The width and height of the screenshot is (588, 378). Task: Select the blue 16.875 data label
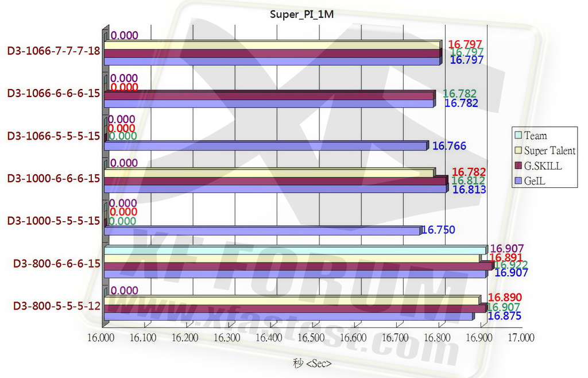[505, 315]
